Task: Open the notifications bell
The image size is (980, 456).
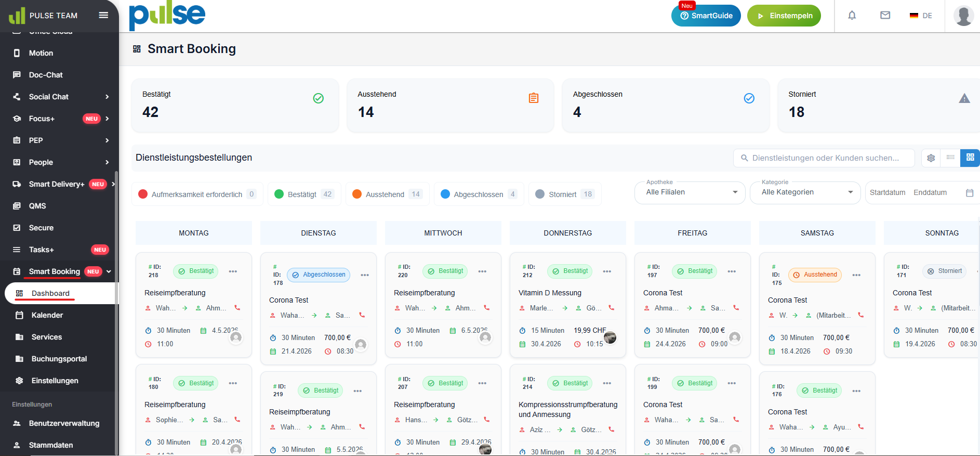Action: tap(852, 16)
